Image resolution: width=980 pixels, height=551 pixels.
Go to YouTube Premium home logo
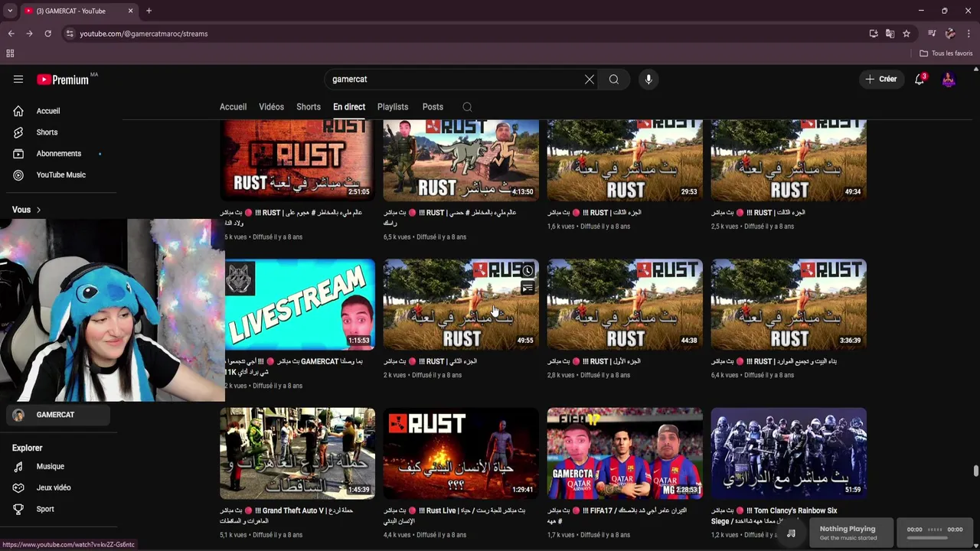tap(63, 80)
